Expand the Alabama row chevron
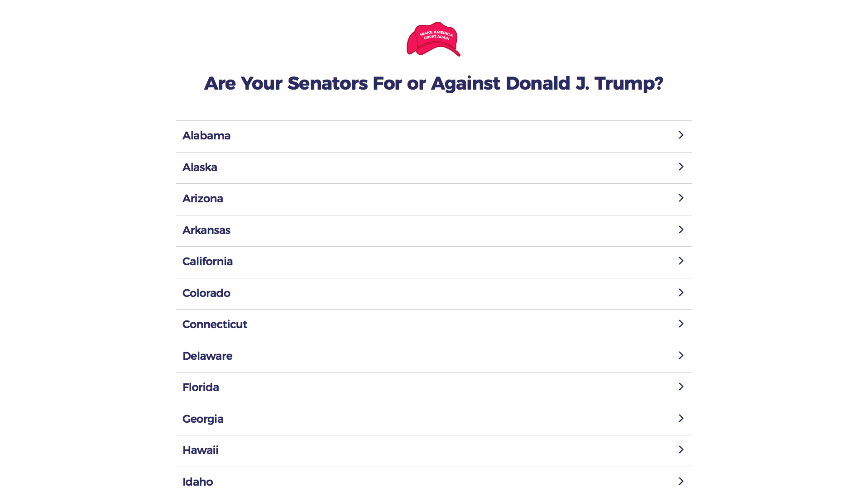The image size is (868, 492). (x=681, y=135)
